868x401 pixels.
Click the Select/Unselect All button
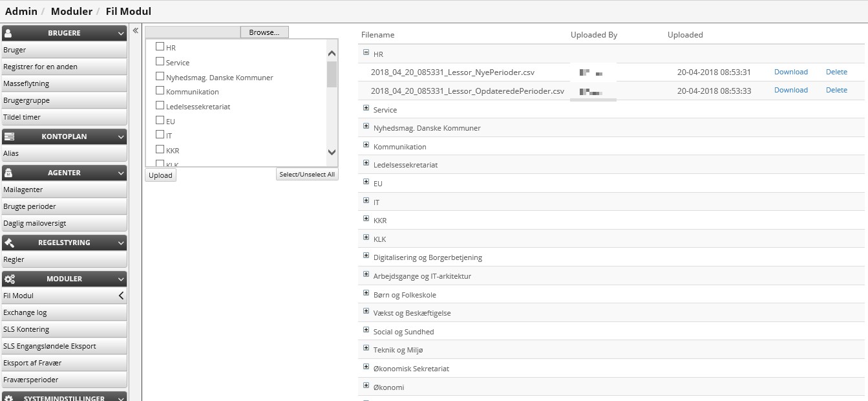tap(306, 175)
